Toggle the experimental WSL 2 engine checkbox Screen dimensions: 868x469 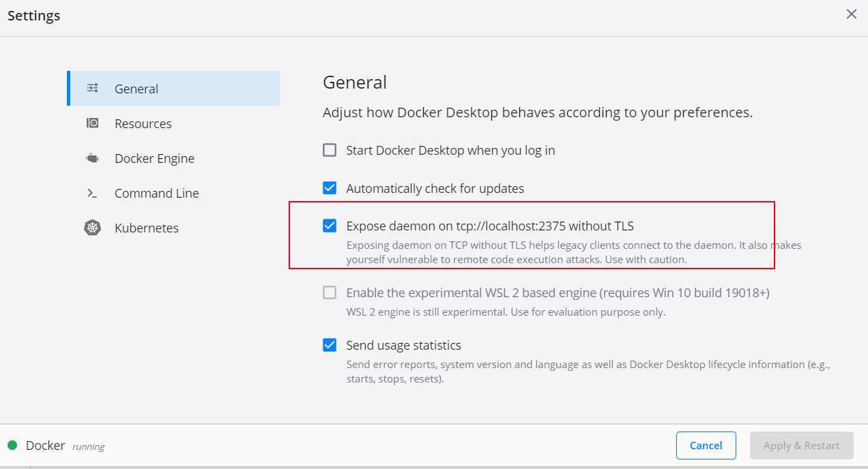[x=330, y=292]
